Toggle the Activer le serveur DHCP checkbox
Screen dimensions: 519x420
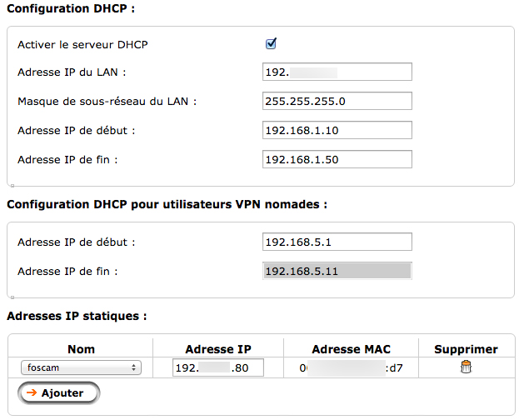click(x=271, y=43)
